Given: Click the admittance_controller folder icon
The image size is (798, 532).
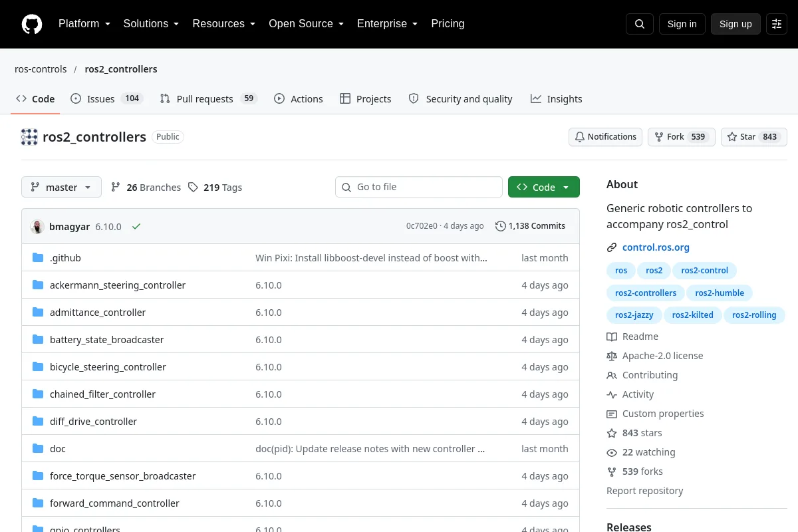Looking at the screenshot, I should click(x=38, y=313).
